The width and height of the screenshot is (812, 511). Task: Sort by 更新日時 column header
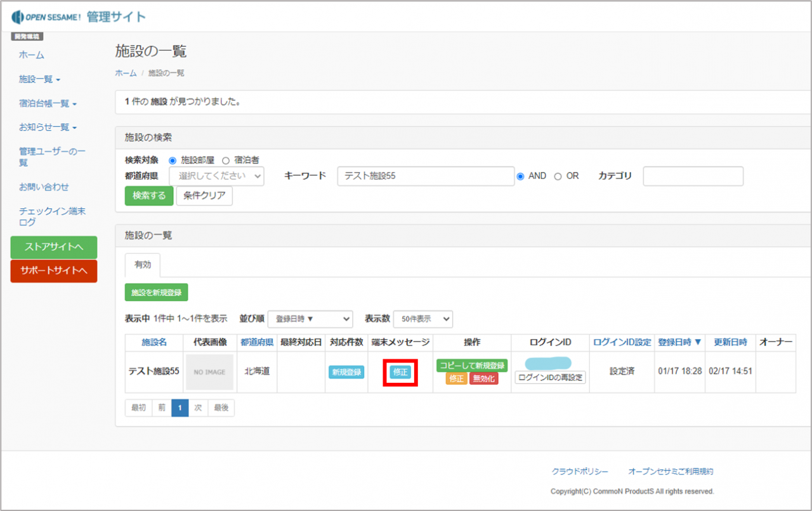point(731,342)
